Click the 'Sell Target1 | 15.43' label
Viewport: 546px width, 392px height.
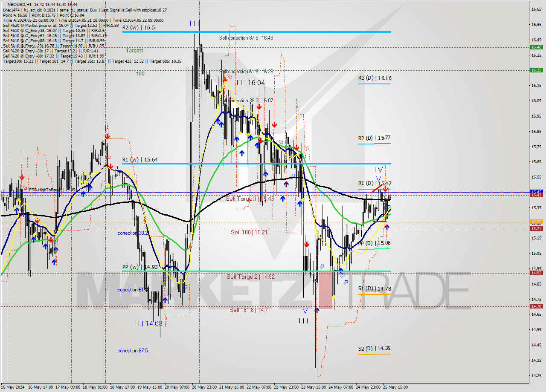click(x=250, y=199)
